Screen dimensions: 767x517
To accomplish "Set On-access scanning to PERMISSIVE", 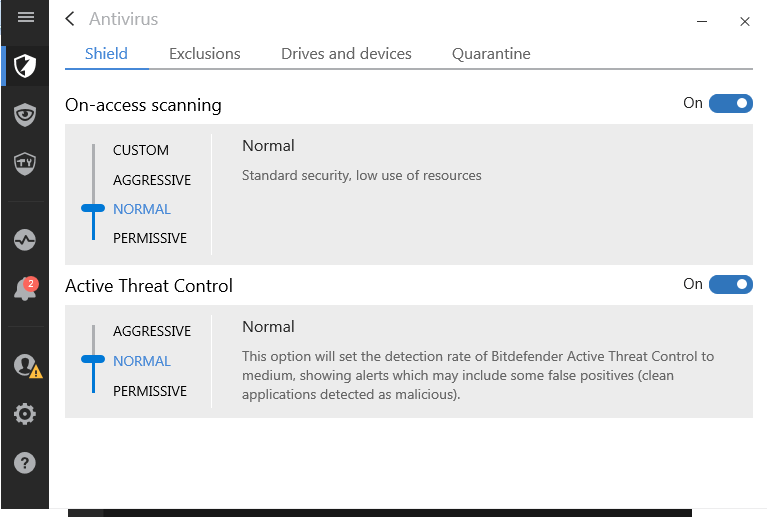I will [x=150, y=238].
